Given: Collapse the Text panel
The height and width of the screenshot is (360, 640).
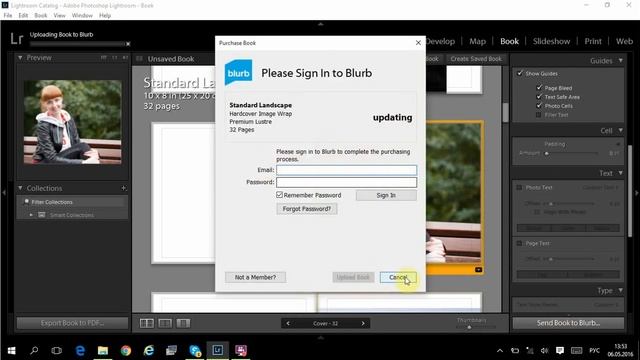Looking at the screenshot, I should click(620, 173).
